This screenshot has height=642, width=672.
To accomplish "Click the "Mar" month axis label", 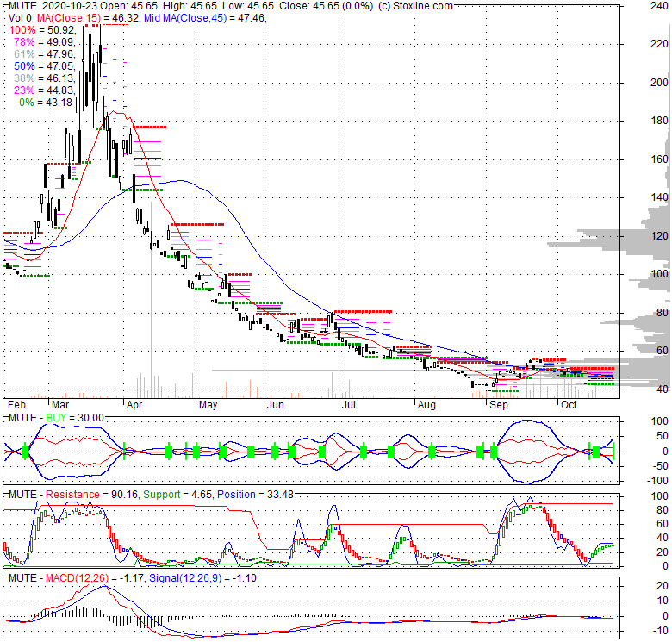I will (x=60, y=405).
